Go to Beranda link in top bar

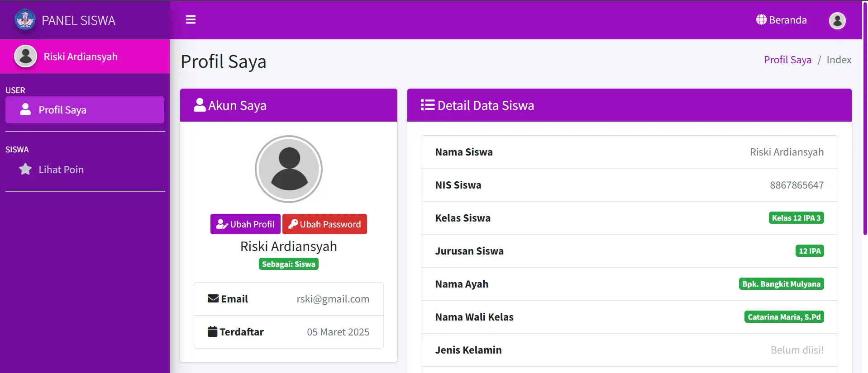click(x=782, y=20)
